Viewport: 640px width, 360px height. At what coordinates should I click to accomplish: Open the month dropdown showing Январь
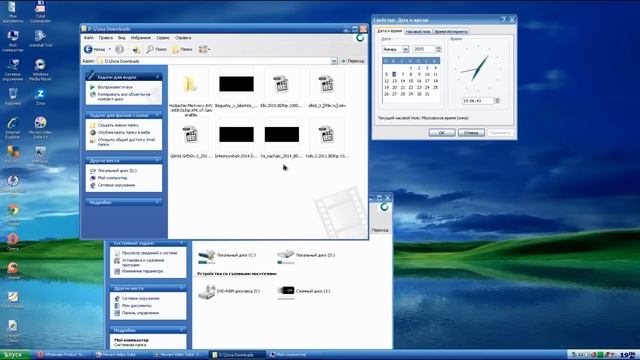pyautogui.click(x=406, y=49)
